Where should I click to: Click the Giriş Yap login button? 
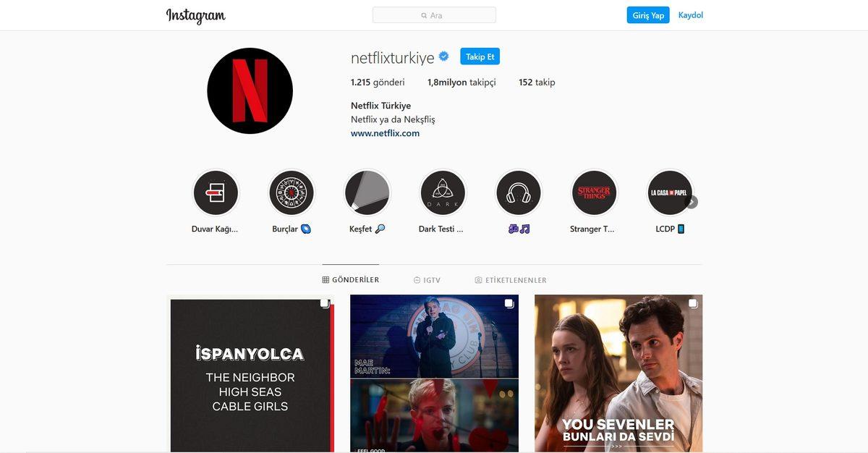click(647, 14)
